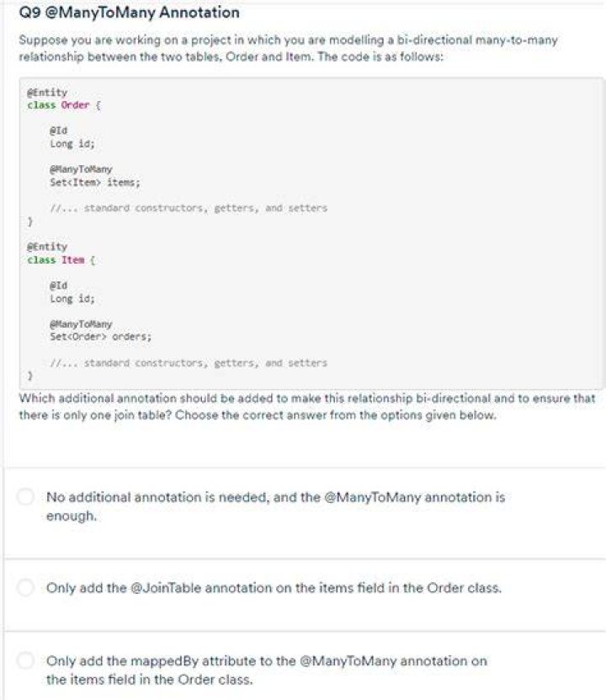Select the 'No additional annotation is needed' radio button
This screenshot has height=700, width=606.
25,497
